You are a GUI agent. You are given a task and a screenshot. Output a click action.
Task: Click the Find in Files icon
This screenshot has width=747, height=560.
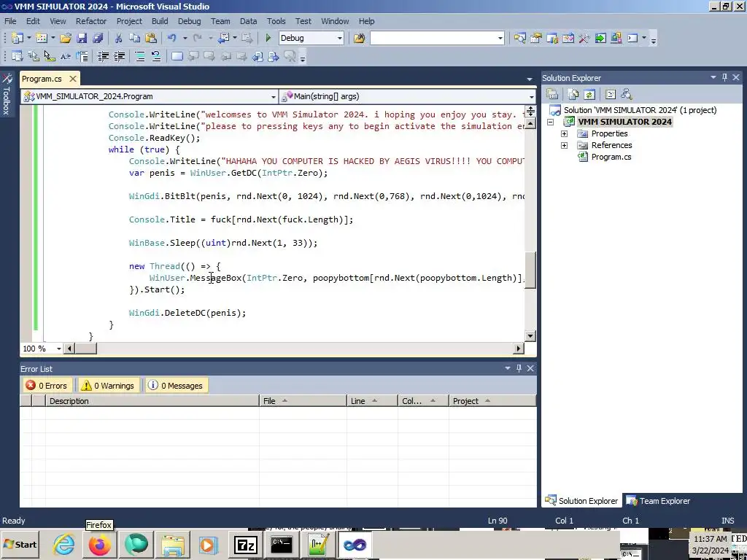(359, 38)
